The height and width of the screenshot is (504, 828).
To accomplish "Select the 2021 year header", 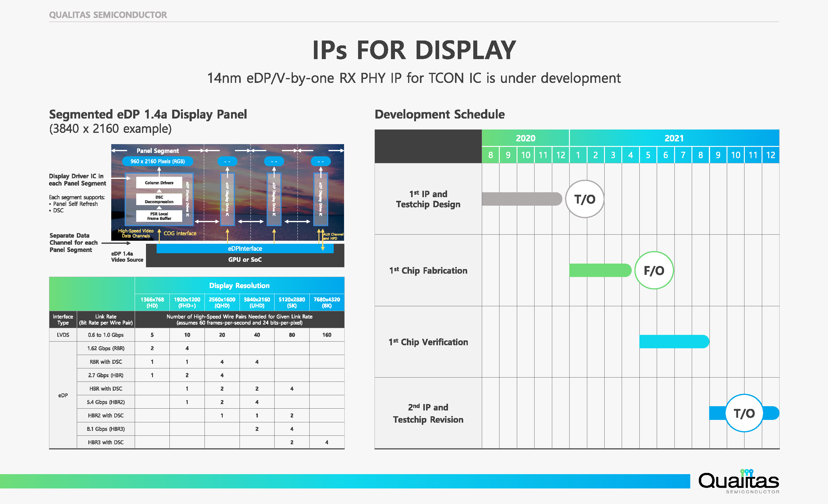I will [674, 138].
